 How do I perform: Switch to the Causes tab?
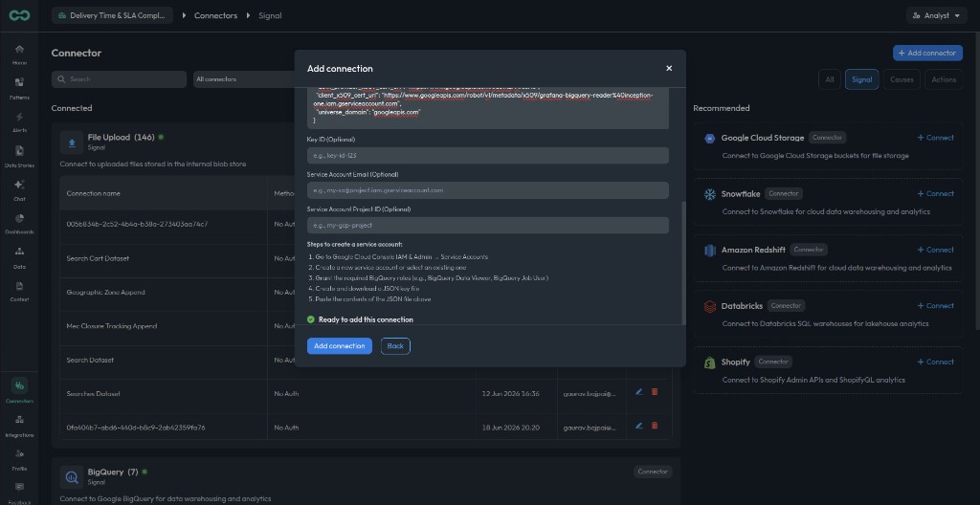point(902,79)
